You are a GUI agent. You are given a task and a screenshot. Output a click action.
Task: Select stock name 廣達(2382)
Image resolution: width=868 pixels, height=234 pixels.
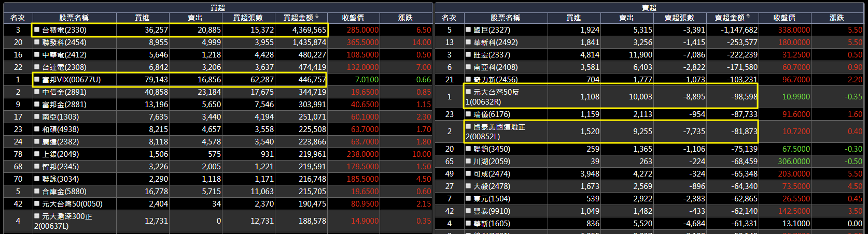61,142
